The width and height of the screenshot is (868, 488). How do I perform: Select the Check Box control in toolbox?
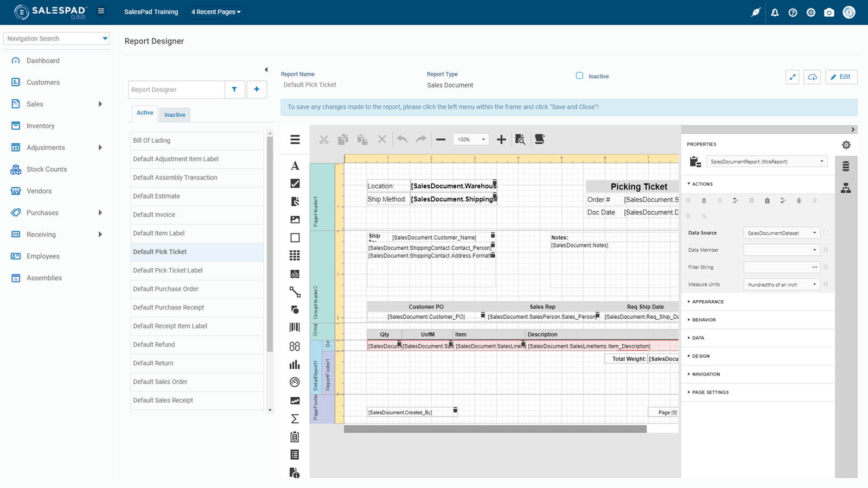[x=295, y=183]
